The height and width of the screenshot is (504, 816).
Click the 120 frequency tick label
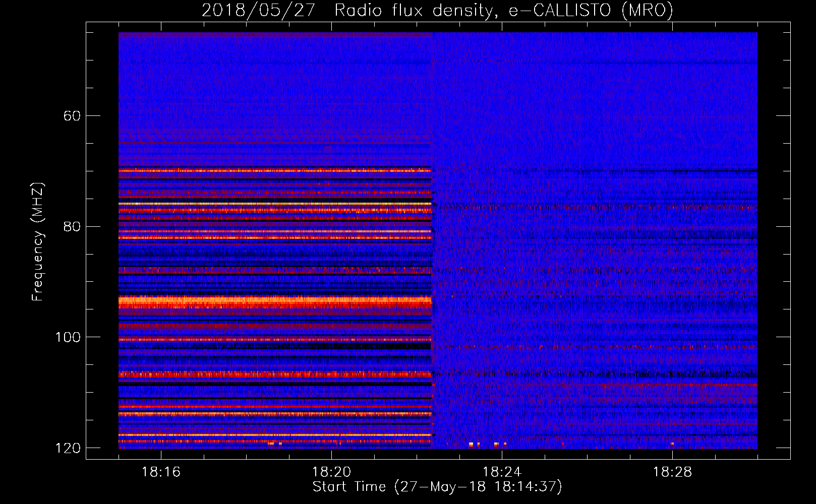(x=68, y=448)
